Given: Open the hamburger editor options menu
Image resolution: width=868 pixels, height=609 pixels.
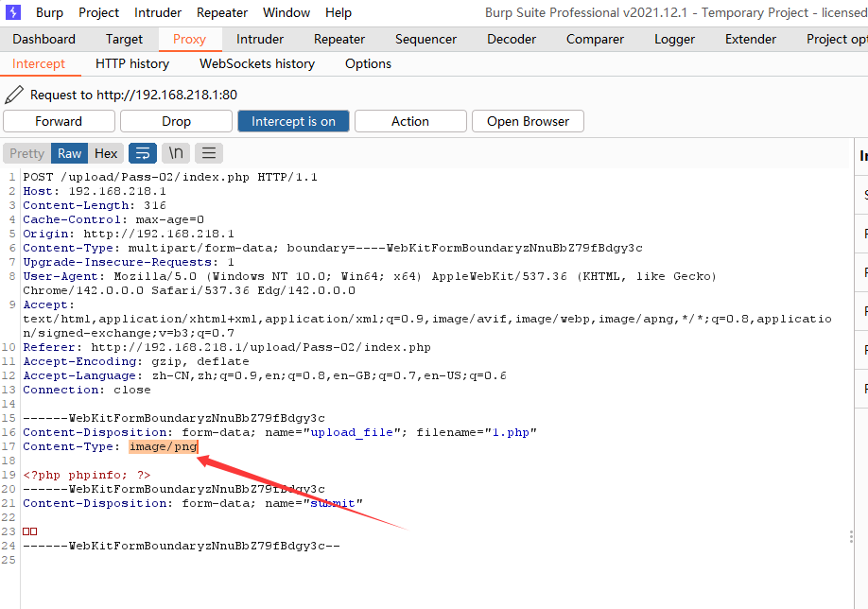Looking at the screenshot, I should click(209, 153).
